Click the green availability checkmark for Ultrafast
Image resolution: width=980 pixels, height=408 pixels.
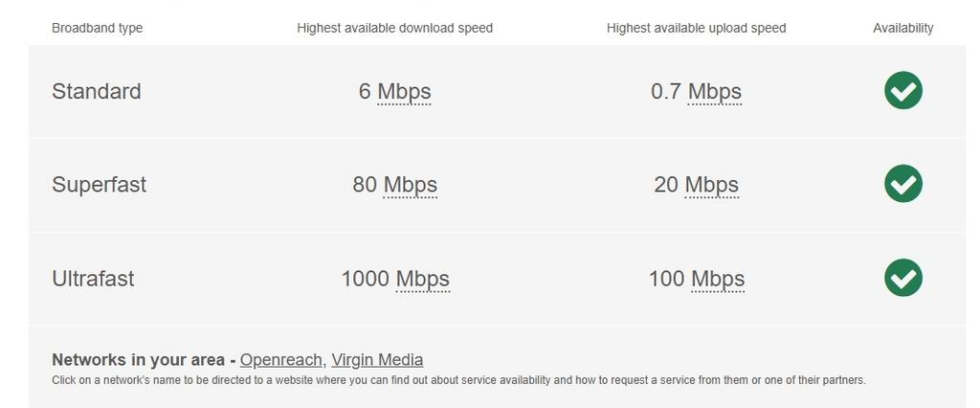902,278
